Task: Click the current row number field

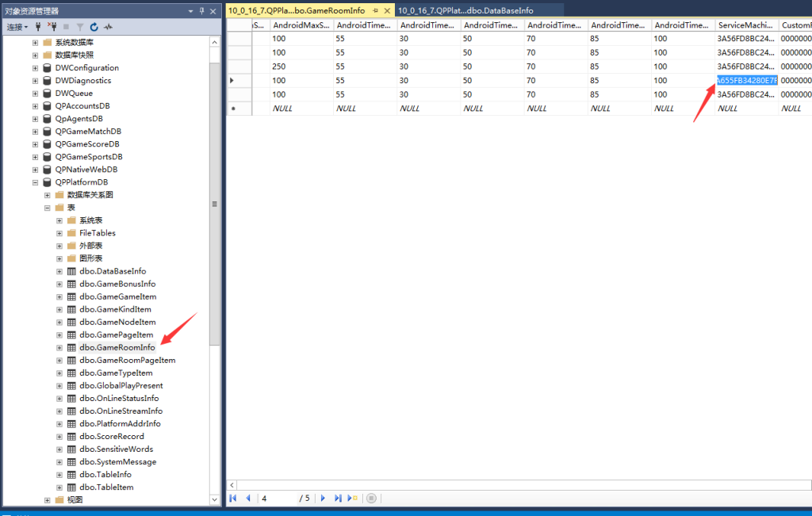Action: click(278, 499)
